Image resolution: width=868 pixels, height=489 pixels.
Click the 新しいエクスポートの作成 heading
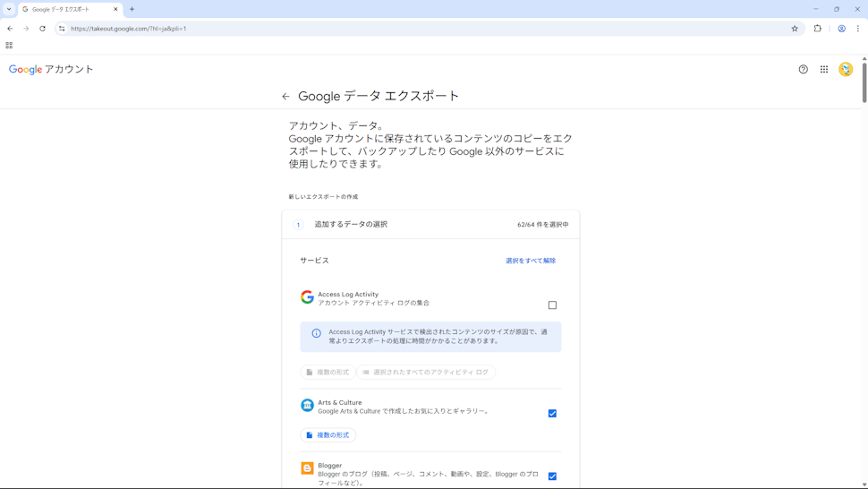click(x=323, y=197)
